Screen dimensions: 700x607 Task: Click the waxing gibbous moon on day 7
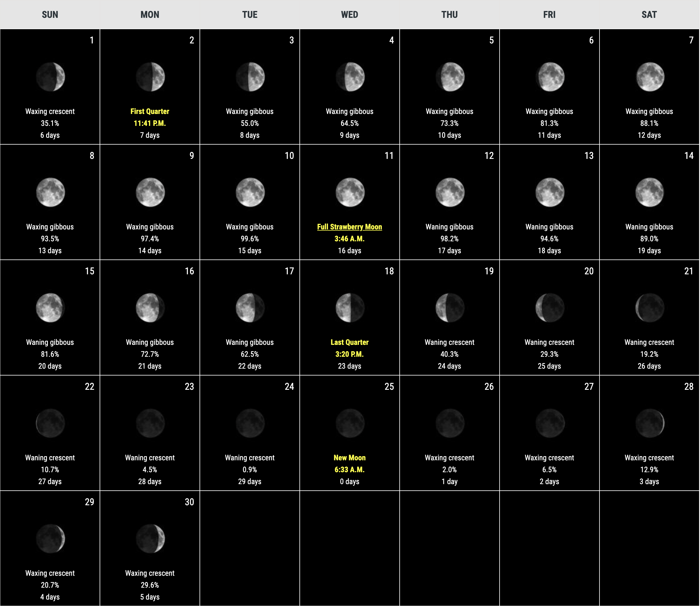coord(649,77)
